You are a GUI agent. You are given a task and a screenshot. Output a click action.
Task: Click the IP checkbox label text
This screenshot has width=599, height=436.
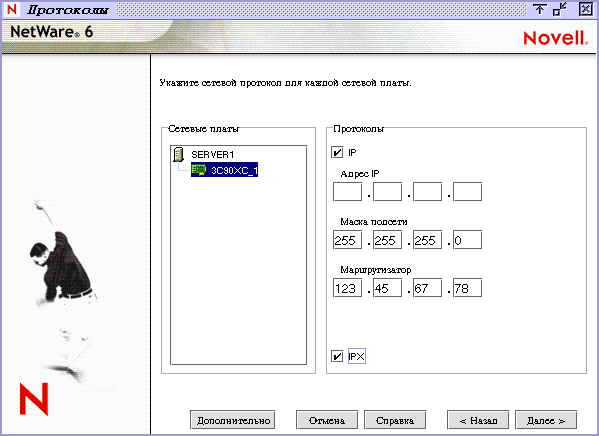[352, 152]
